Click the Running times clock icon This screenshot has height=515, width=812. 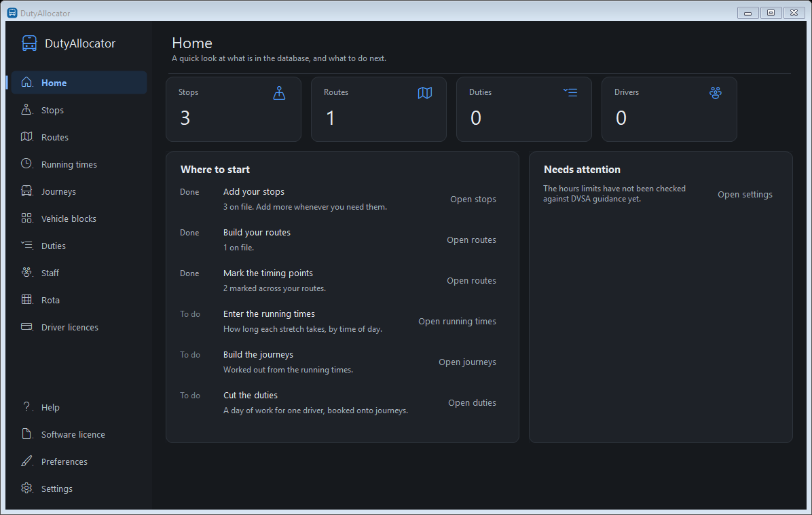pos(27,164)
